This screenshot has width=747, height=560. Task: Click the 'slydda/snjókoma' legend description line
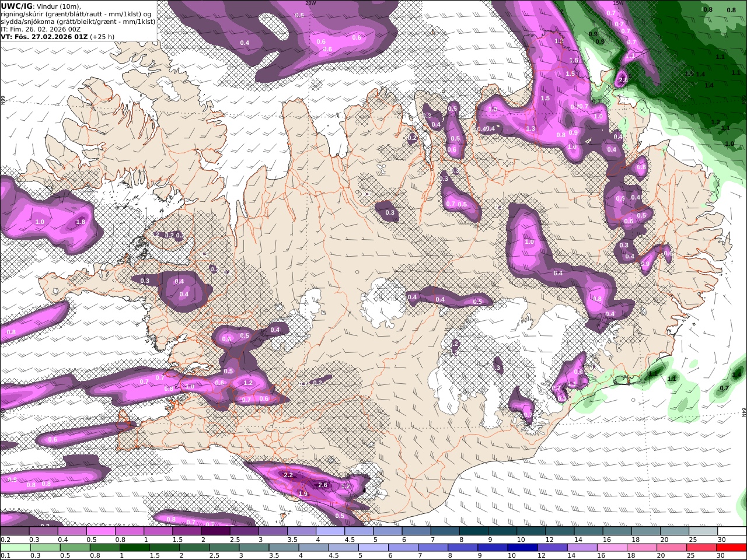(x=78, y=21)
